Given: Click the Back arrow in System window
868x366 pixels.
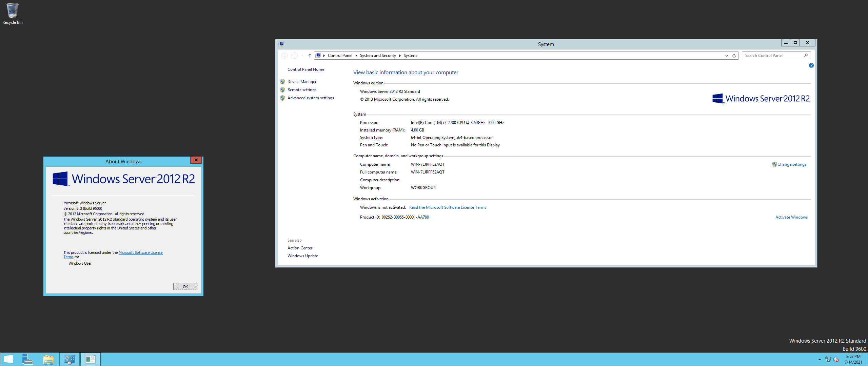Looking at the screenshot, I should point(284,56).
